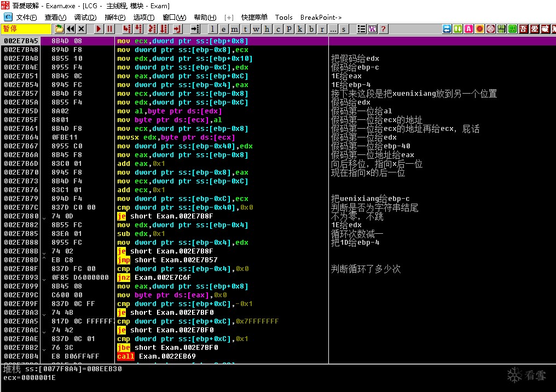556x392 pixels.
Task: Open the Source (s) button
Action: click(344, 29)
